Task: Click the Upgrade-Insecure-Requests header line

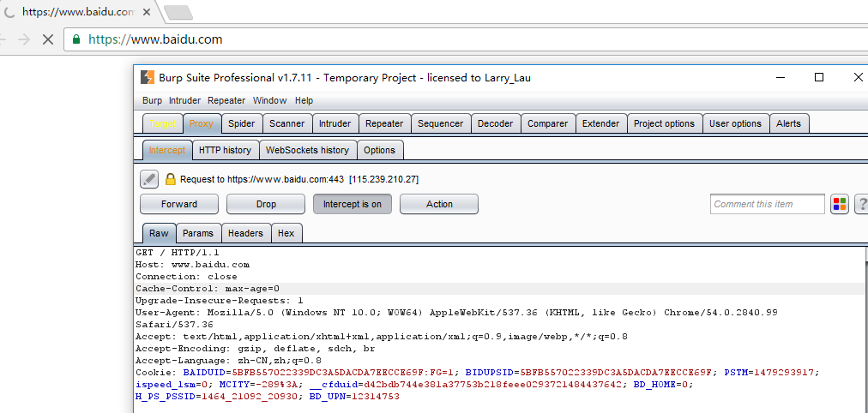Action: point(220,301)
